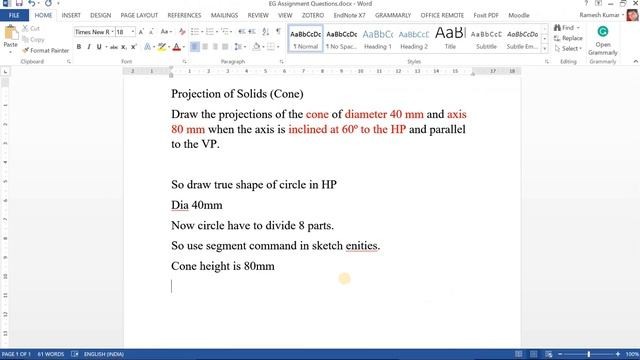Toggle Align Left
This screenshot has width=640, height=360.
(195, 47)
